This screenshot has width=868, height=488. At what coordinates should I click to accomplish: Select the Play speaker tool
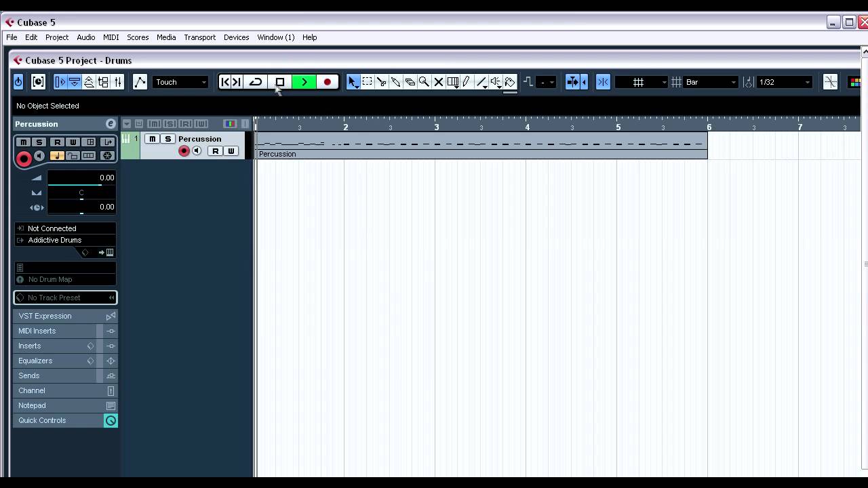pos(496,82)
